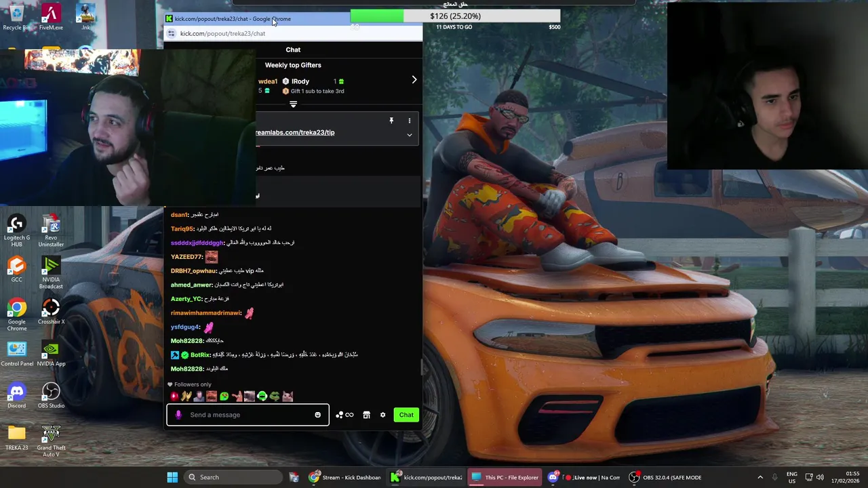Insert the green heart-eyes face emote

click(x=224, y=396)
